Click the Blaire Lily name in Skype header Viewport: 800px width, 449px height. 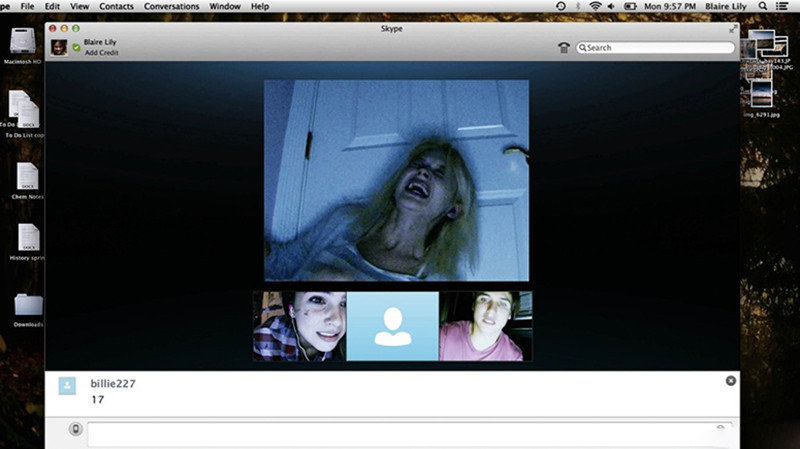pyautogui.click(x=100, y=42)
